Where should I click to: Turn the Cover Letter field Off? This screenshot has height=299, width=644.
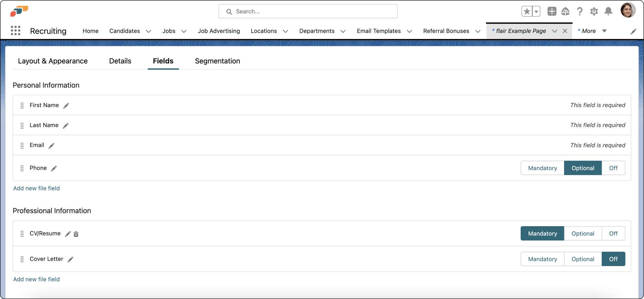click(x=613, y=259)
